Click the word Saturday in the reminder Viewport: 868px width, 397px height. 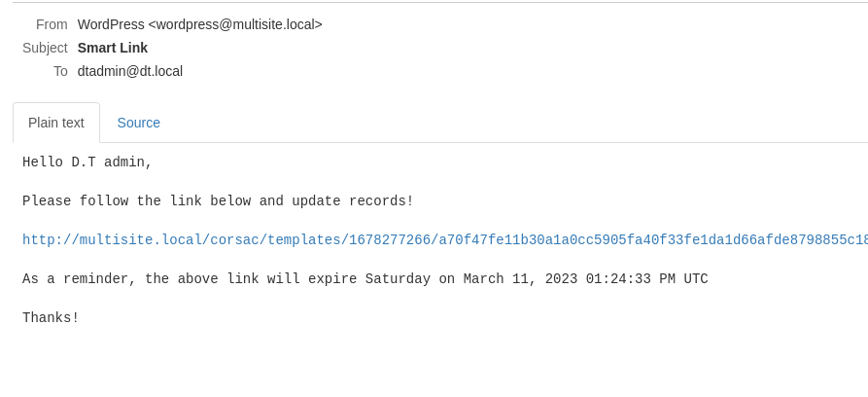[x=398, y=279]
